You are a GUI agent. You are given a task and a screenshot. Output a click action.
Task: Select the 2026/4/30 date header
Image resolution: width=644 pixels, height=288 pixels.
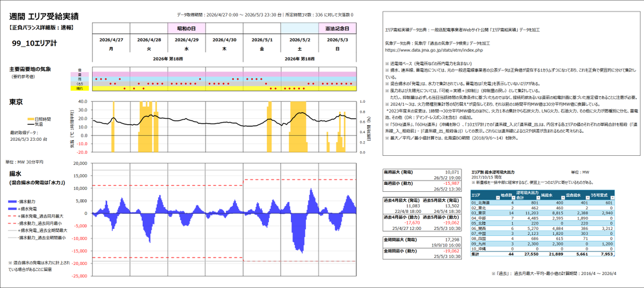click(x=224, y=39)
